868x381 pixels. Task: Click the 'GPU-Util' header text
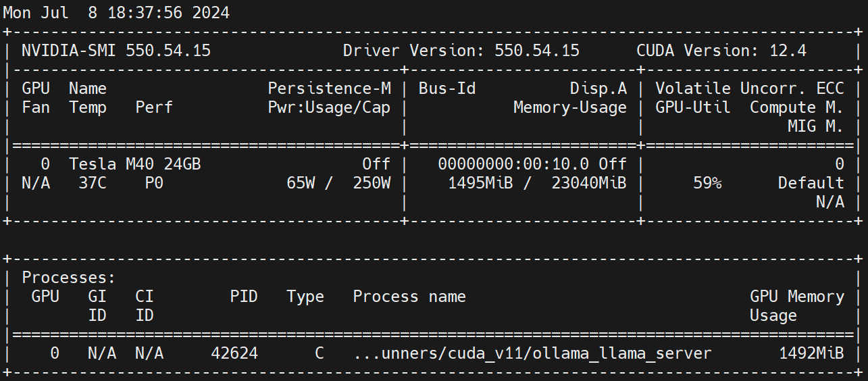[693, 107]
